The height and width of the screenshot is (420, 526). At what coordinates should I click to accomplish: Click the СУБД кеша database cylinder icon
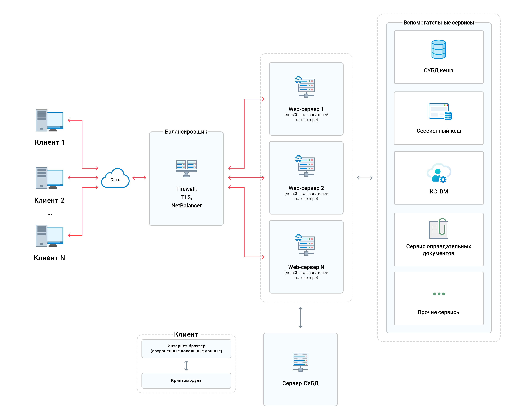coord(438,49)
